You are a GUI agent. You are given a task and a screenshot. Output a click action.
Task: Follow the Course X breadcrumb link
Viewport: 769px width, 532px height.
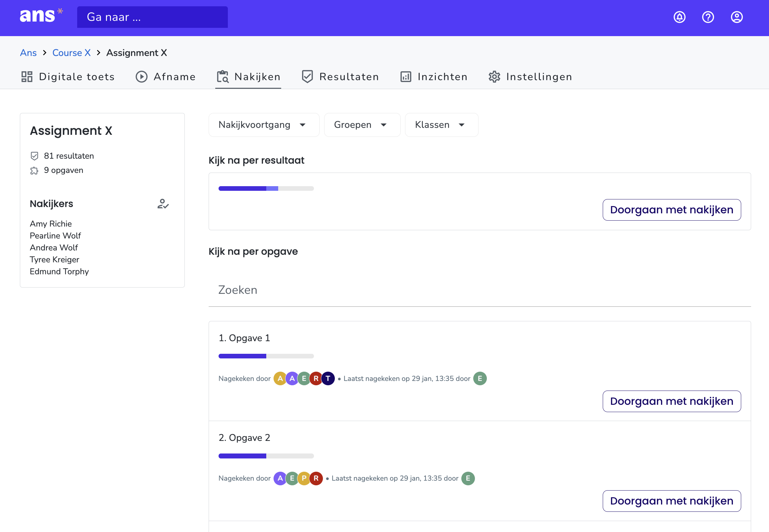click(x=72, y=53)
